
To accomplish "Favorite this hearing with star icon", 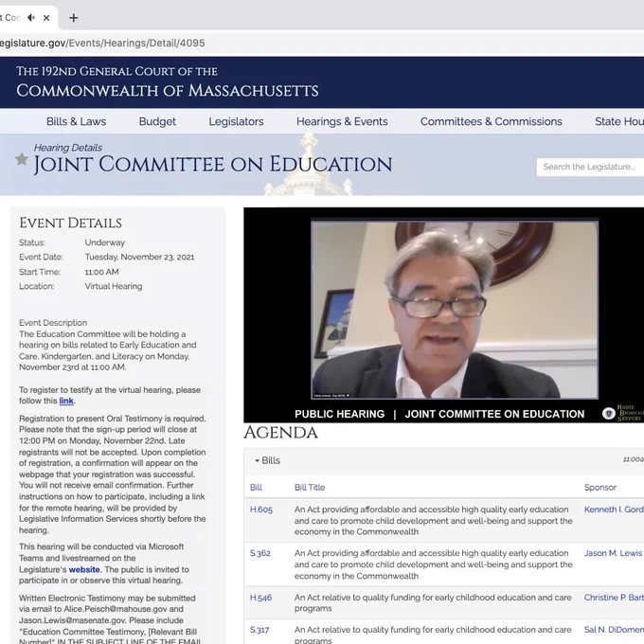I will (x=22, y=159).
